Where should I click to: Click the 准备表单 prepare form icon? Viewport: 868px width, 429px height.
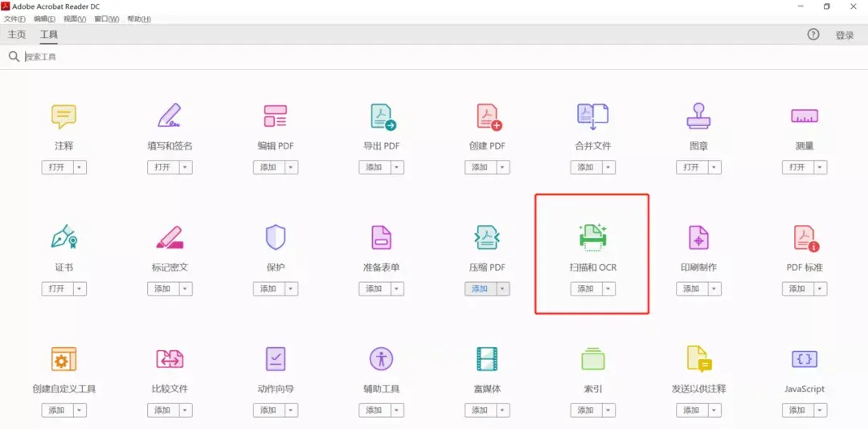click(x=381, y=238)
